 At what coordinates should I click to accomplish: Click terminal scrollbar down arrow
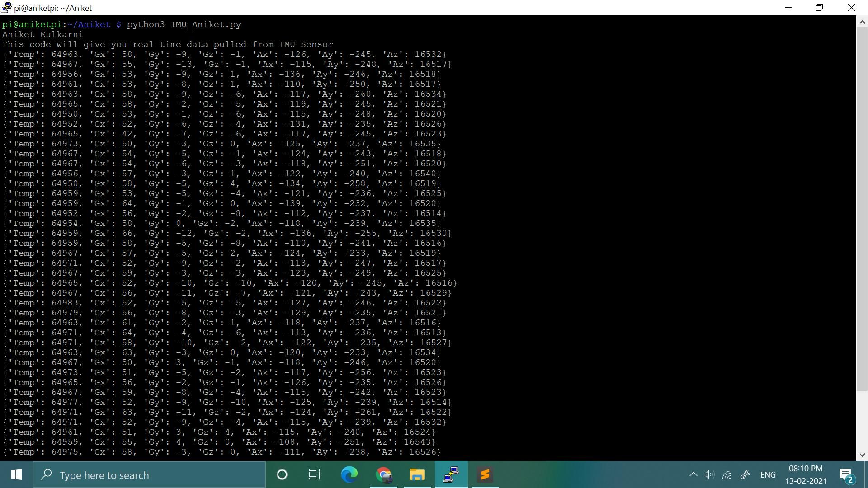coord(862,455)
